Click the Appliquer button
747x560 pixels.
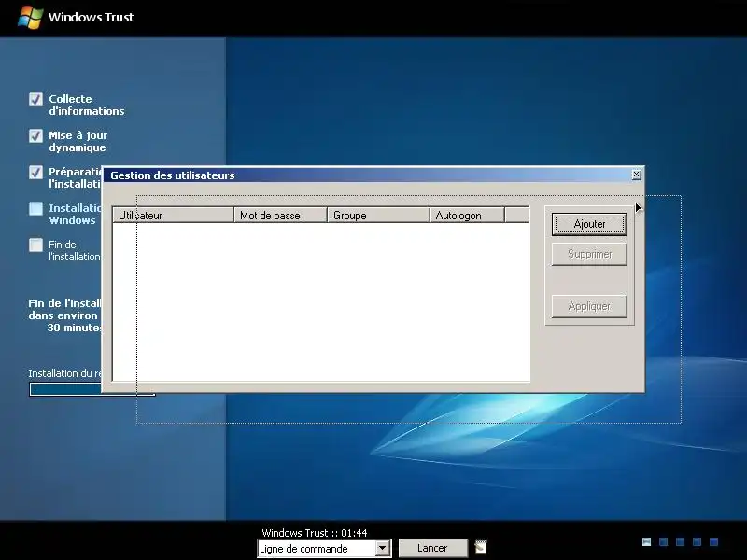(589, 306)
